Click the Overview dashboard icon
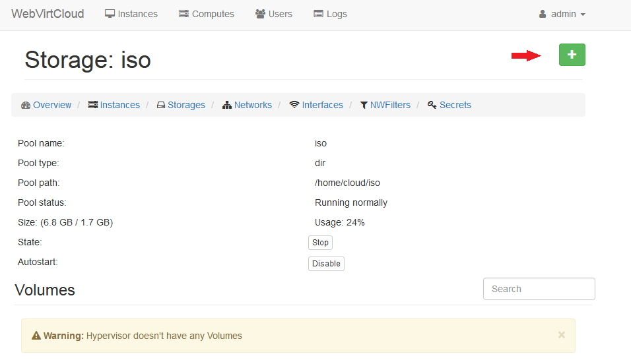Screen dimensions: 631x364 pos(26,105)
